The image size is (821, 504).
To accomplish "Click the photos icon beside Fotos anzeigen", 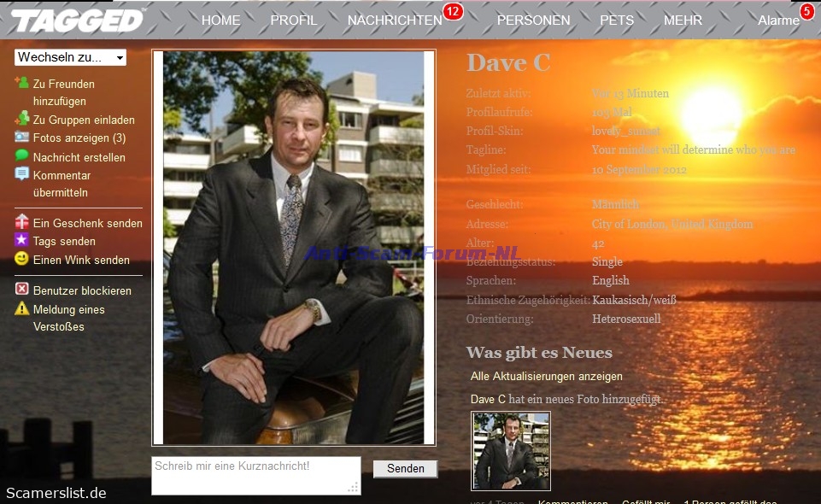I will 22,138.
